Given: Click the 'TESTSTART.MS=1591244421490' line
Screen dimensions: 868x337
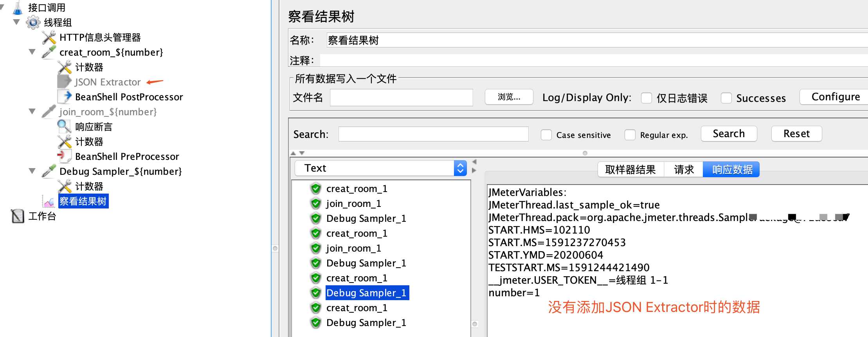Looking at the screenshot, I should pyautogui.click(x=569, y=268).
